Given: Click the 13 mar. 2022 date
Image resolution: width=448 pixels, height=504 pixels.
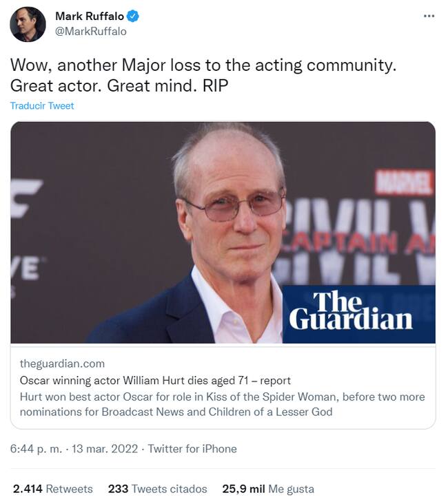Looking at the screenshot, I should point(105,449).
